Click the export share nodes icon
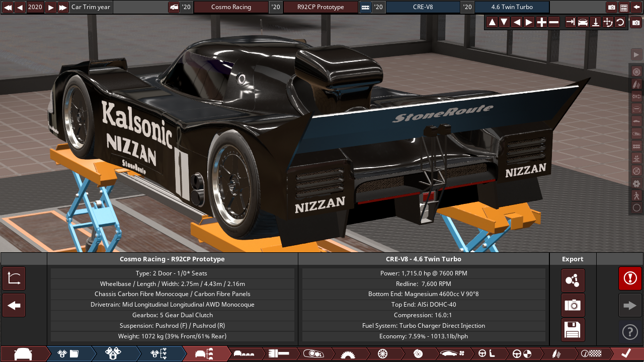The image size is (644, 362). tap(573, 280)
